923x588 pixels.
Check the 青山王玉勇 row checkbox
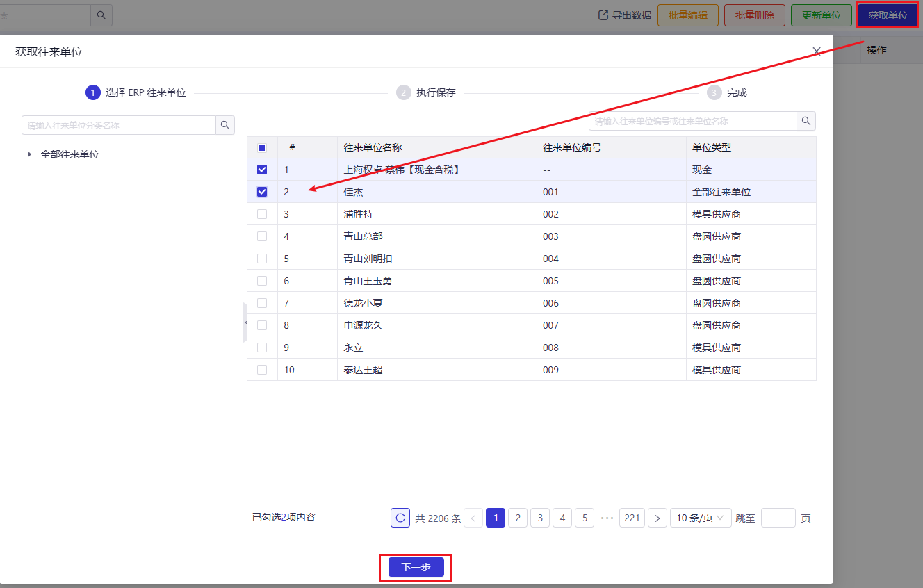pyautogui.click(x=262, y=281)
